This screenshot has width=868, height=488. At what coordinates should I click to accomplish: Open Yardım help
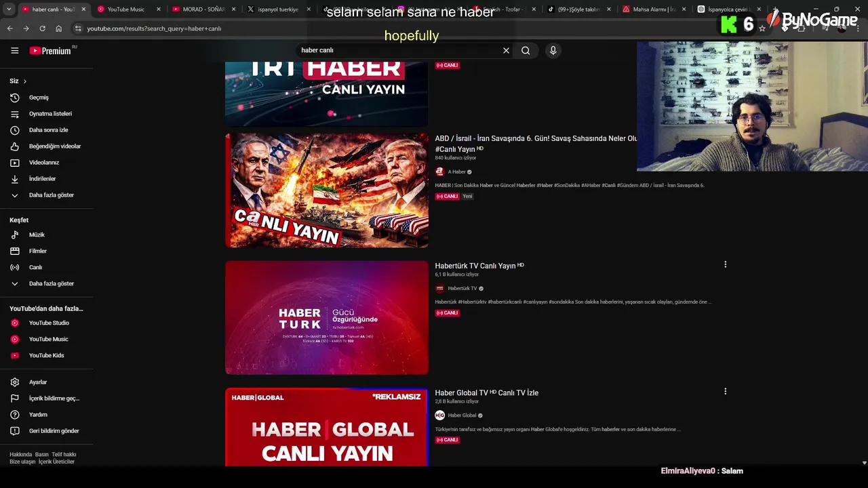pos(47,415)
